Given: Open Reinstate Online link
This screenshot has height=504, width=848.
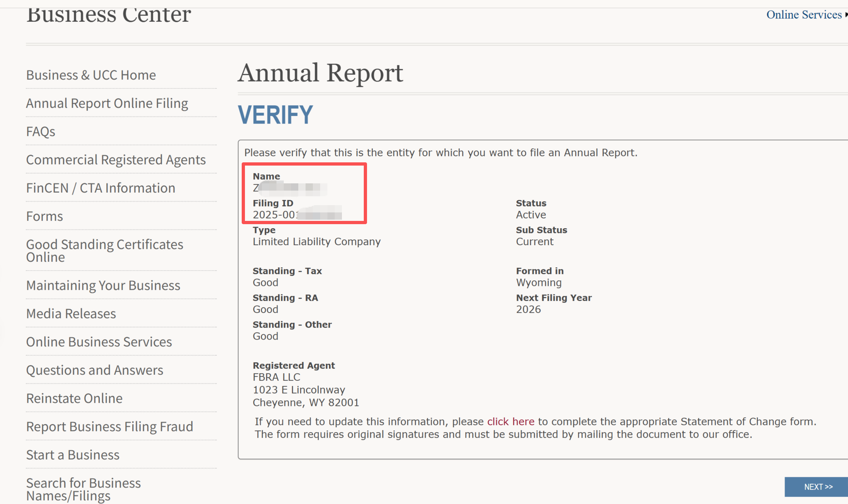Looking at the screenshot, I should (74, 399).
